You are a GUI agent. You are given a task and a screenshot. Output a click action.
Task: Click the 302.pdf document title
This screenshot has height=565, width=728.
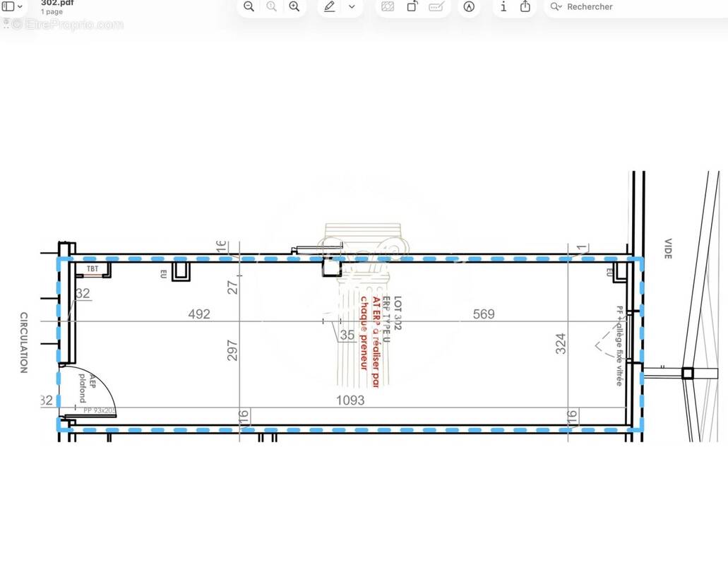[58, 3]
